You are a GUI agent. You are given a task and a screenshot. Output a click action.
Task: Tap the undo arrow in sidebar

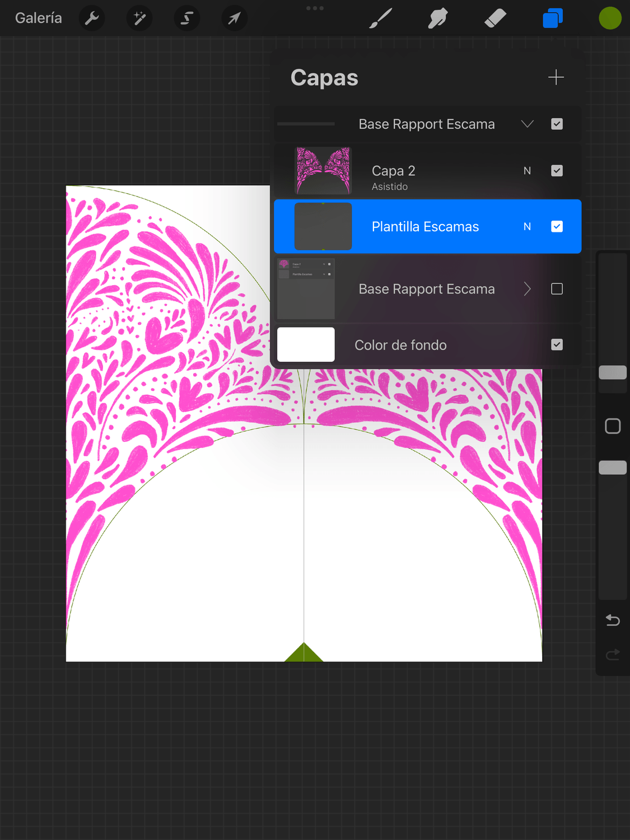pyautogui.click(x=613, y=620)
